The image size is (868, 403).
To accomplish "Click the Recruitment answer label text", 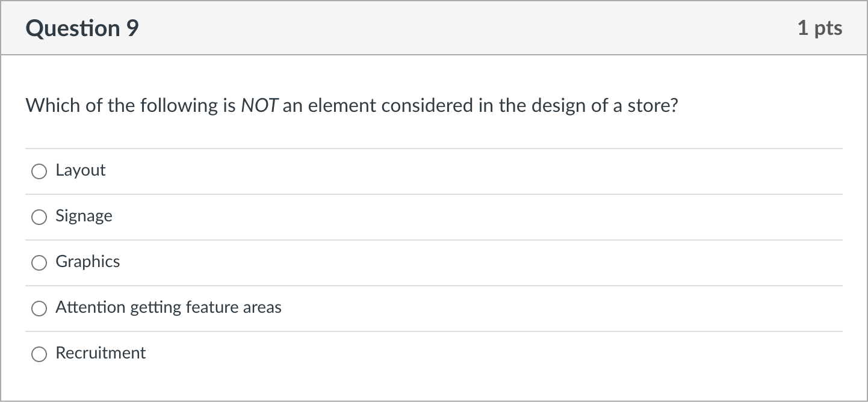I will (x=101, y=354).
